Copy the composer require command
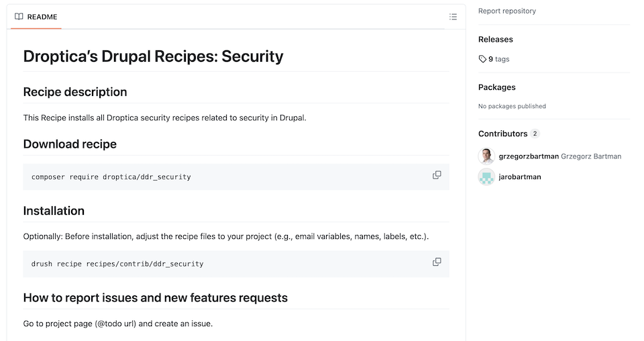This screenshot has height=341, width=644. pyautogui.click(x=437, y=175)
